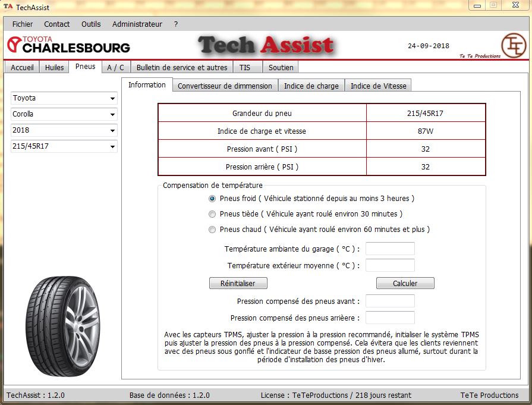Screen dimensions: 532x405
Task: Open the Fichier menu
Action: [23, 24]
